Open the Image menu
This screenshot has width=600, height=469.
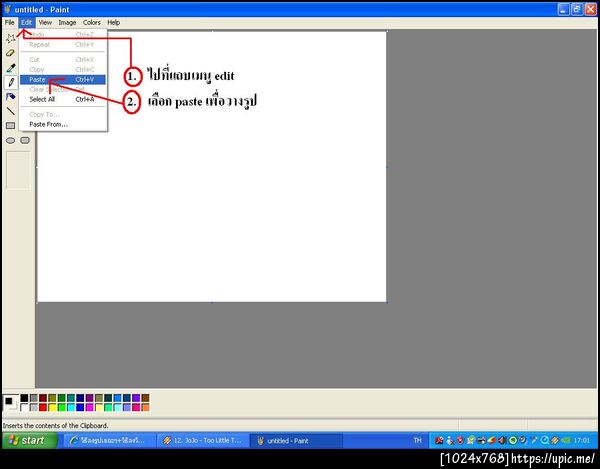tap(67, 23)
